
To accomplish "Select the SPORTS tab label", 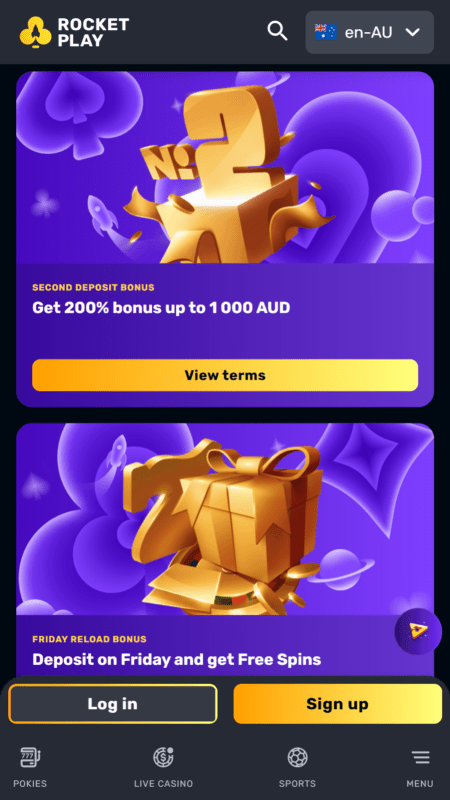I will point(297,783).
